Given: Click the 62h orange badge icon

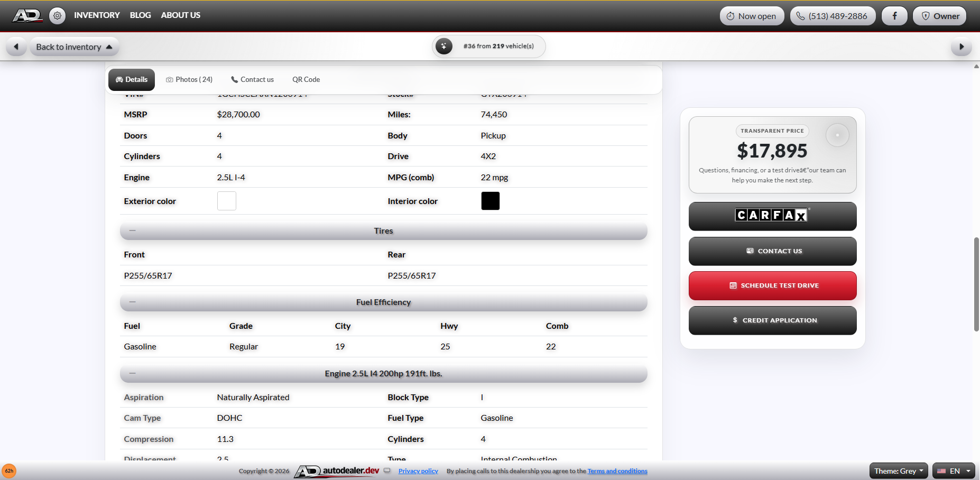Looking at the screenshot, I should click(x=9, y=471).
